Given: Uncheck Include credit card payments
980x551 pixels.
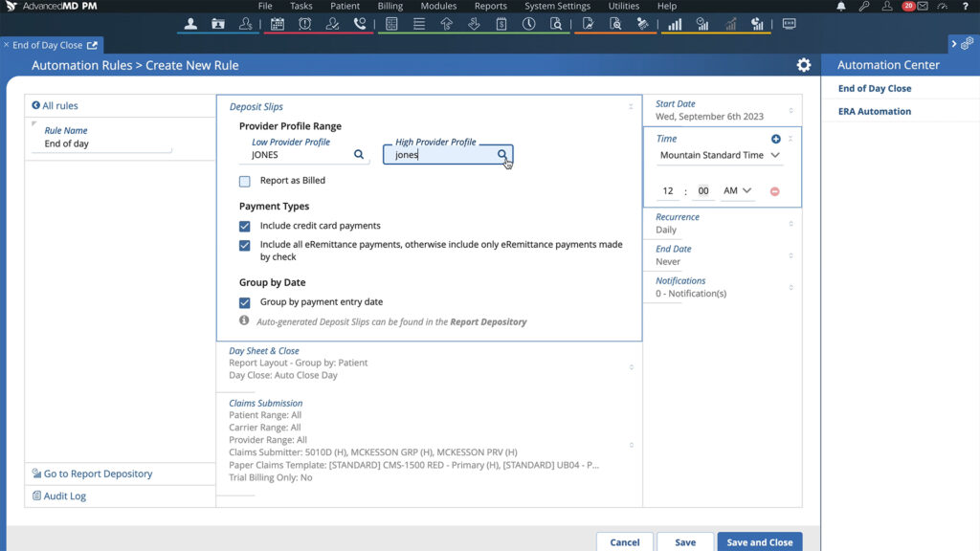Looking at the screenshot, I should (x=245, y=226).
